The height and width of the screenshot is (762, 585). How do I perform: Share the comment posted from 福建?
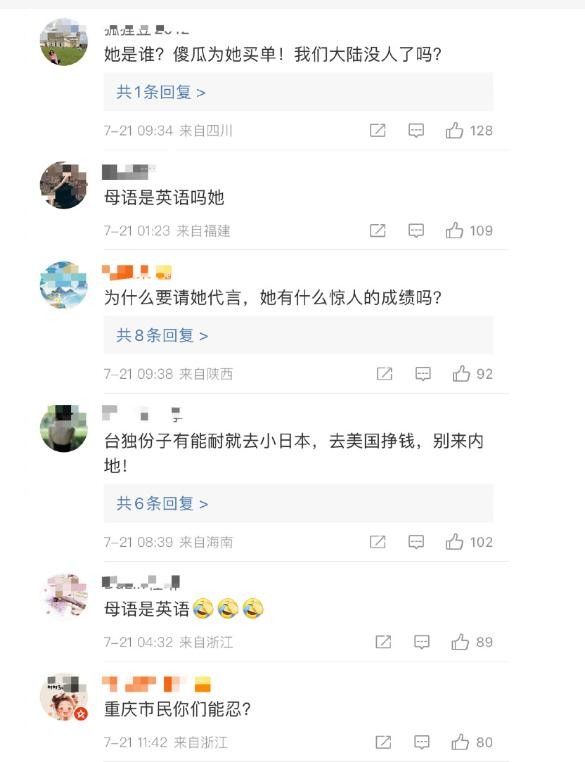[378, 230]
